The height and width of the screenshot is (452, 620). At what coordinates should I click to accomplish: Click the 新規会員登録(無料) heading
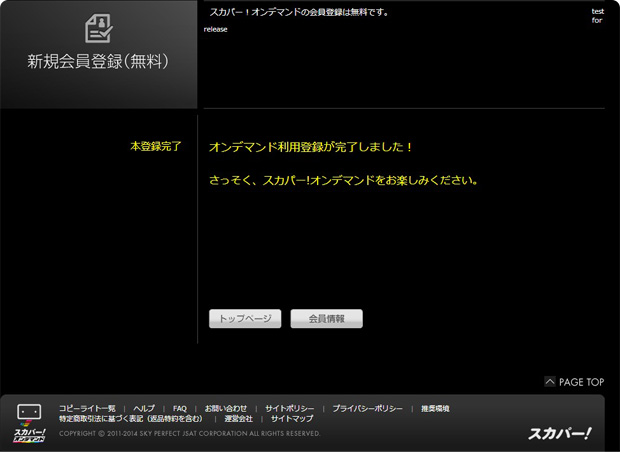click(x=98, y=61)
